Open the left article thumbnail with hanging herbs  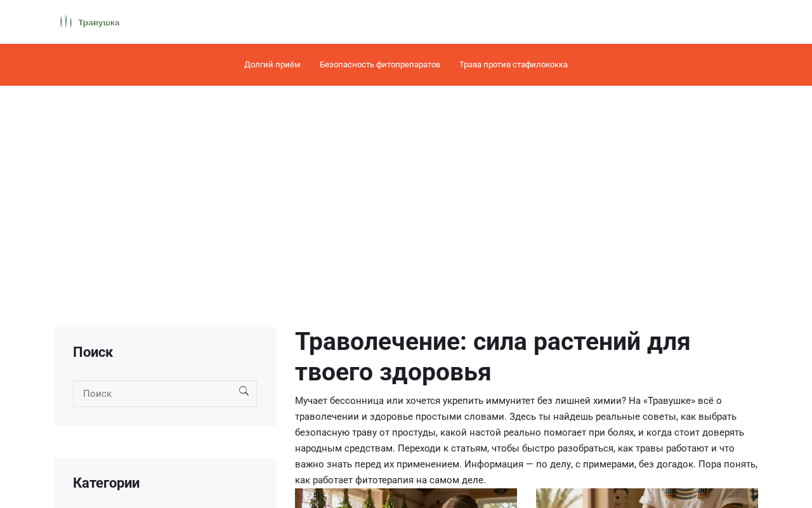coord(406,498)
